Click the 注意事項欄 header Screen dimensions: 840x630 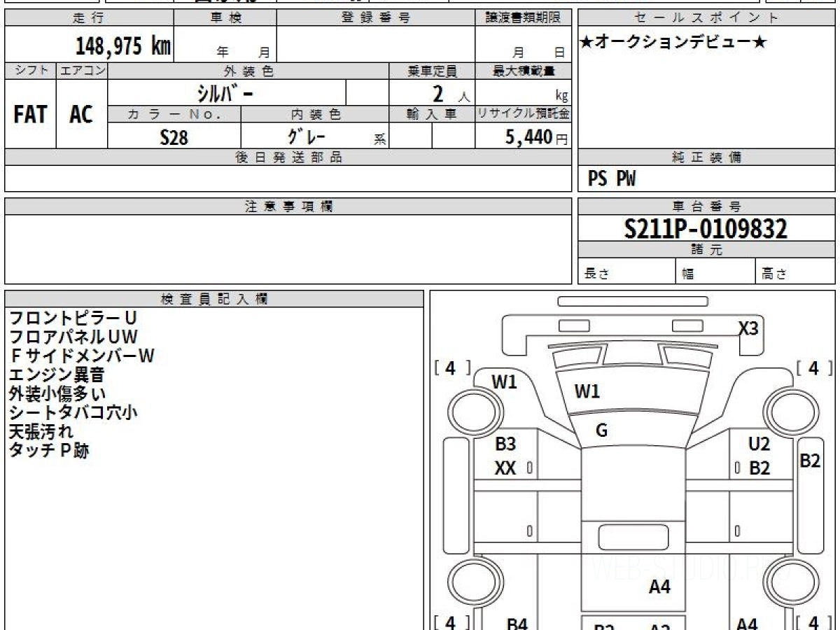(x=288, y=206)
